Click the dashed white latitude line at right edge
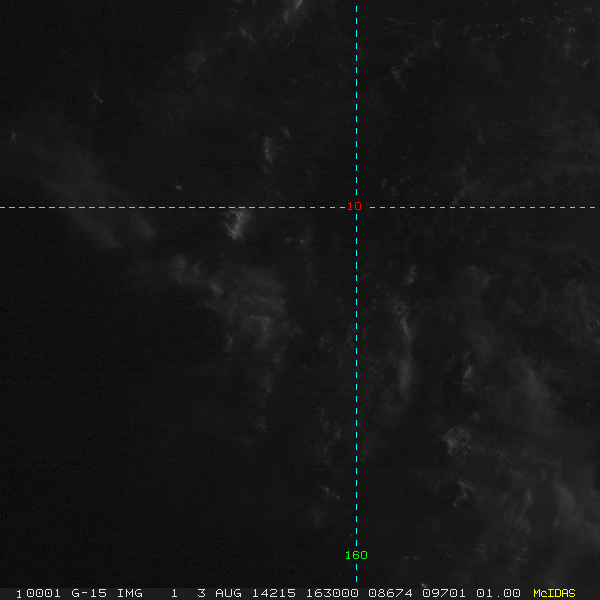The image size is (600, 600). [590, 208]
